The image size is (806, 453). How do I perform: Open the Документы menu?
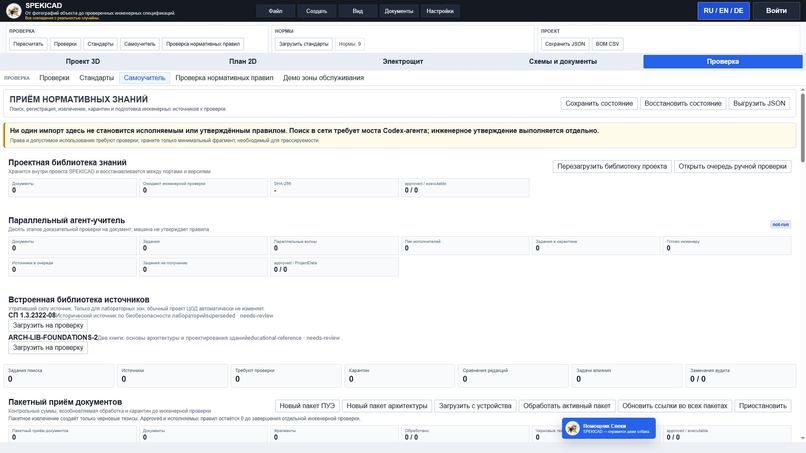point(398,11)
